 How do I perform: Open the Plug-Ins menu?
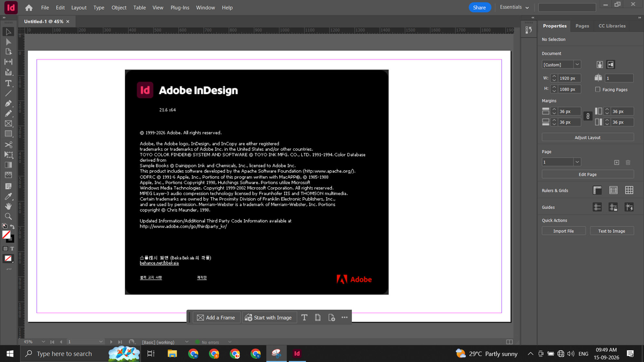[180, 7]
